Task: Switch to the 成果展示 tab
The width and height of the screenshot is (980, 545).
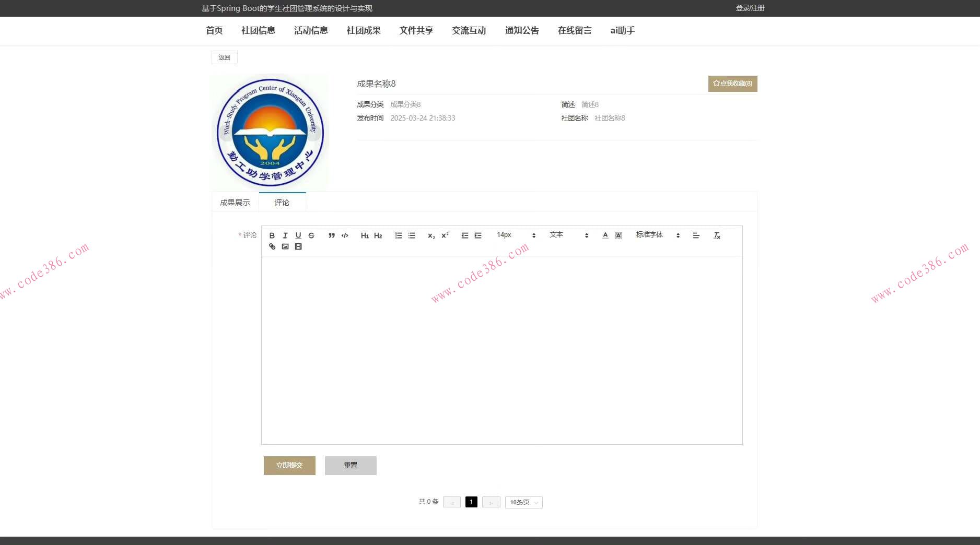Action: click(x=234, y=202)
